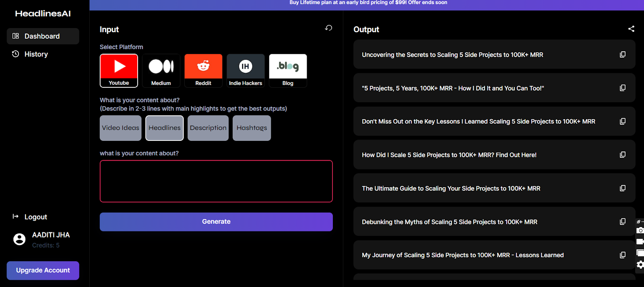This screenshot has width=644, height=287.
Task: Open the Dashboard page in sidebar
Action: coord(43,36)
